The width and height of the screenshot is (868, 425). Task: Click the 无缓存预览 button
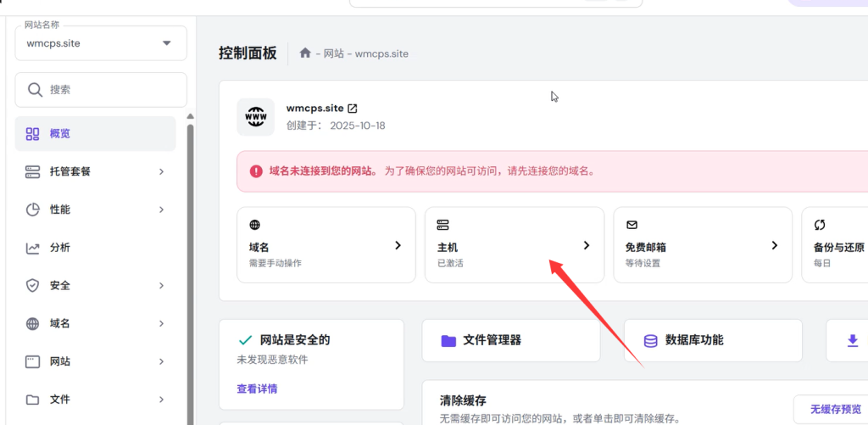tap(834, 410)
